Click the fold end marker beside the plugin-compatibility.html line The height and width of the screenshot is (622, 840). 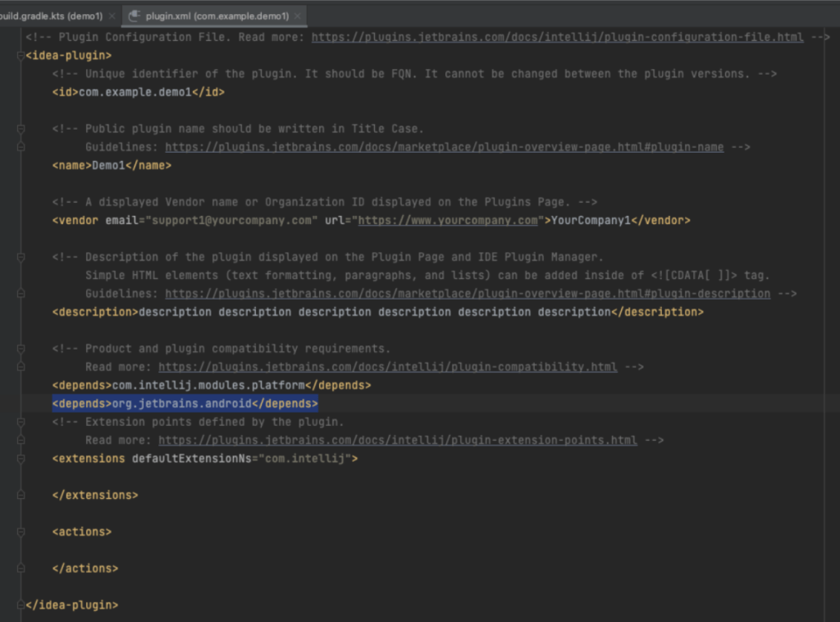21,367
